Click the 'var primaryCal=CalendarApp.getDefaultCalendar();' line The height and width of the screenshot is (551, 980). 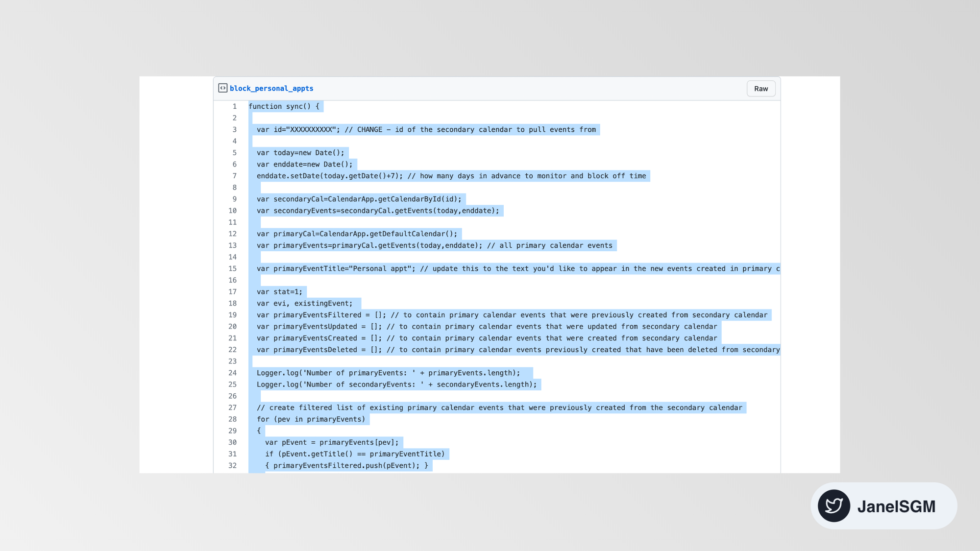click(357, 234)
